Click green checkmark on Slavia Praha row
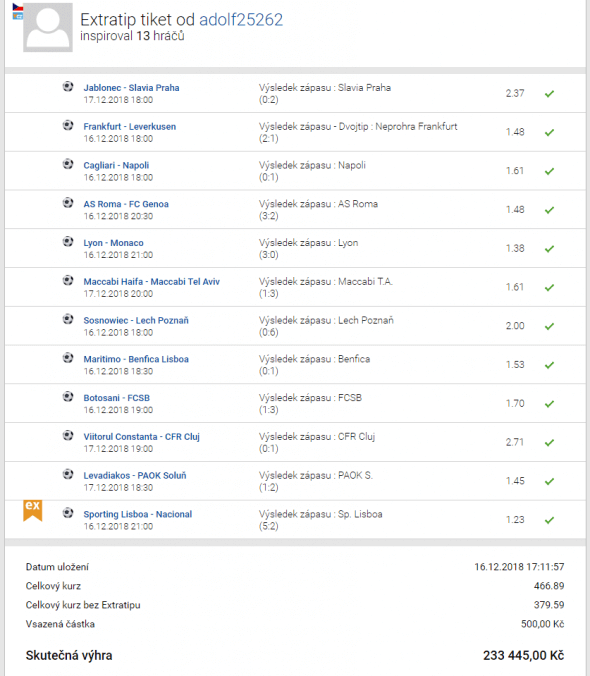This screenshot has height=676, width=590. coord(549,94)
